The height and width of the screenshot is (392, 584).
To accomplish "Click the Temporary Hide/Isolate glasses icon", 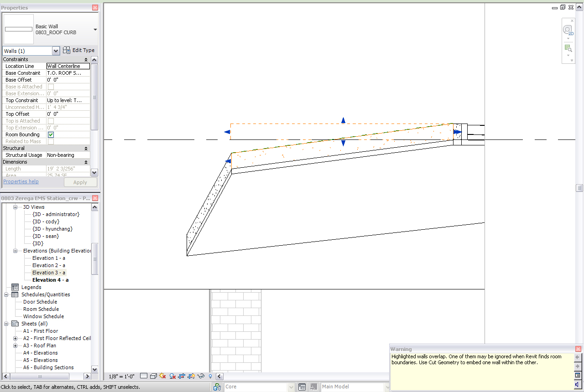I will point(200,376).
